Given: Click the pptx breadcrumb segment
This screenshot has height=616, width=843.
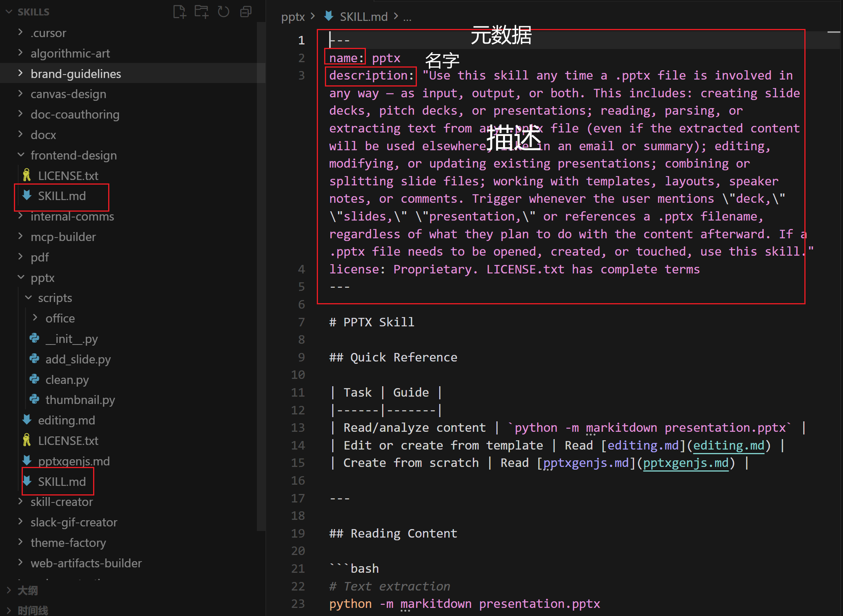Looking at the screenshot, I should point(293,17).
